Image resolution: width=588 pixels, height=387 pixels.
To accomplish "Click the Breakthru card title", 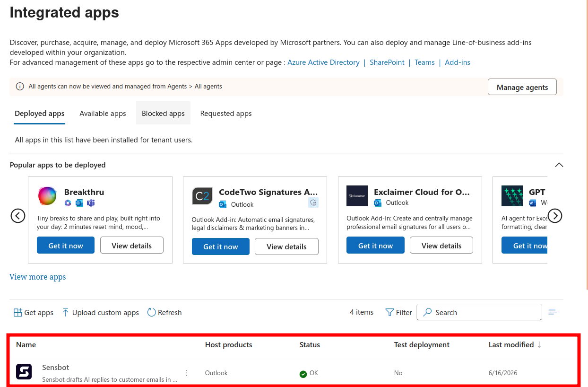I will [84, 192].
